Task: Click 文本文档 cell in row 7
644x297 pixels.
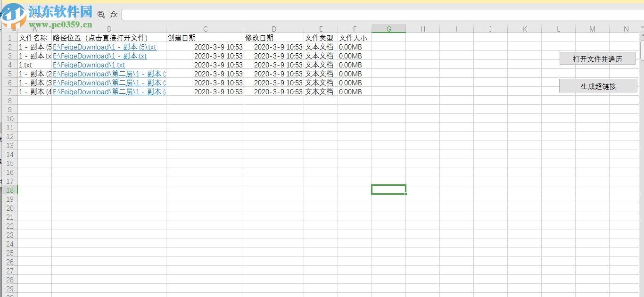Action: pos(321,92)
